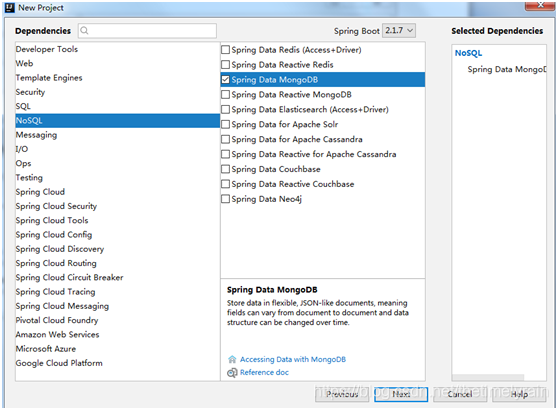558x410 pixels.
Task: Check Spring Data Reactive Couchbase
Action: (x=225, y=184)
